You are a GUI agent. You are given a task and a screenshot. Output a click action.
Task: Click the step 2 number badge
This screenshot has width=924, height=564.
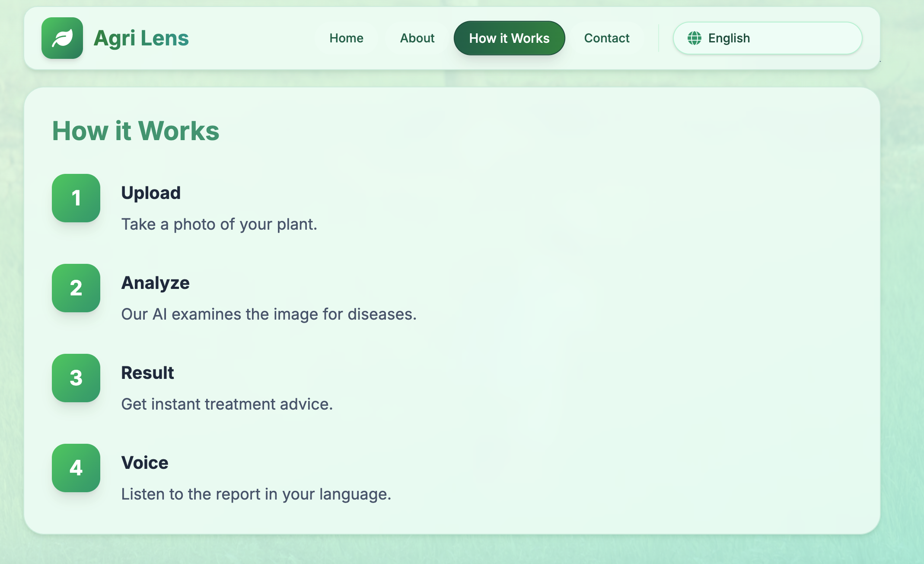coord(76,288)
